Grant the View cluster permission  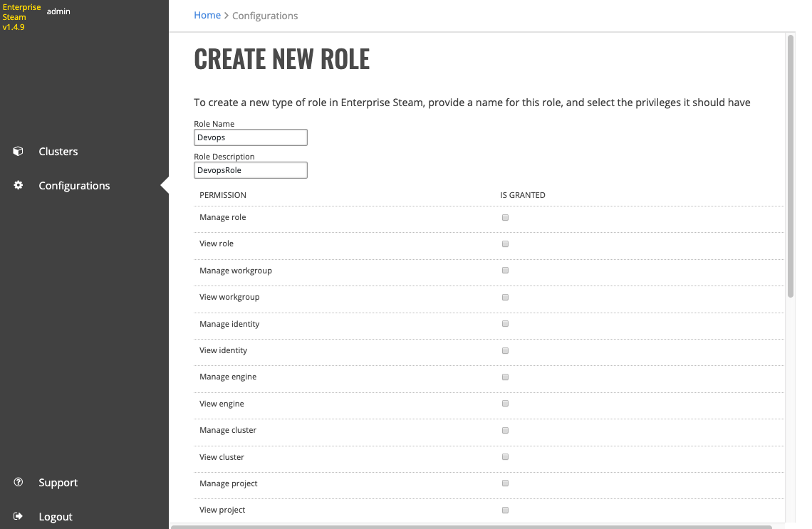pyautogui.click(x=505, y=456)
